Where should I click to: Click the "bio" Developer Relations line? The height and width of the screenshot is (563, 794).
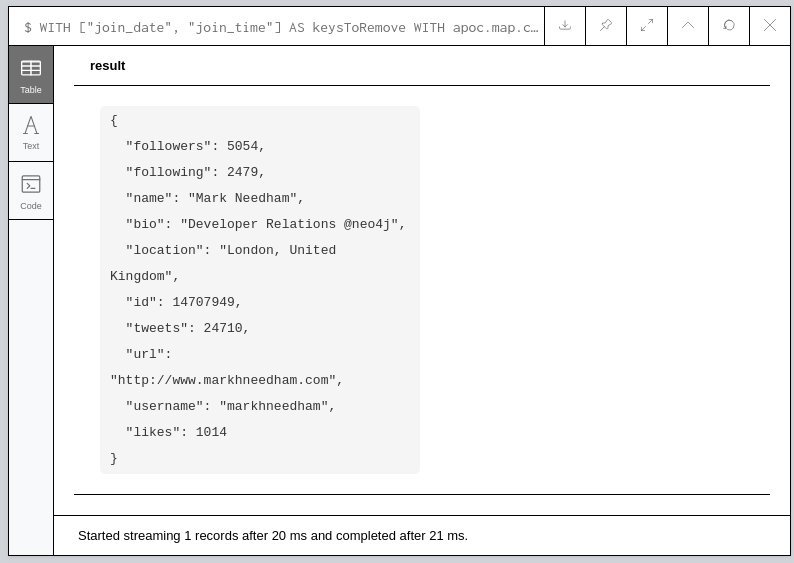(x=265, y=225)
